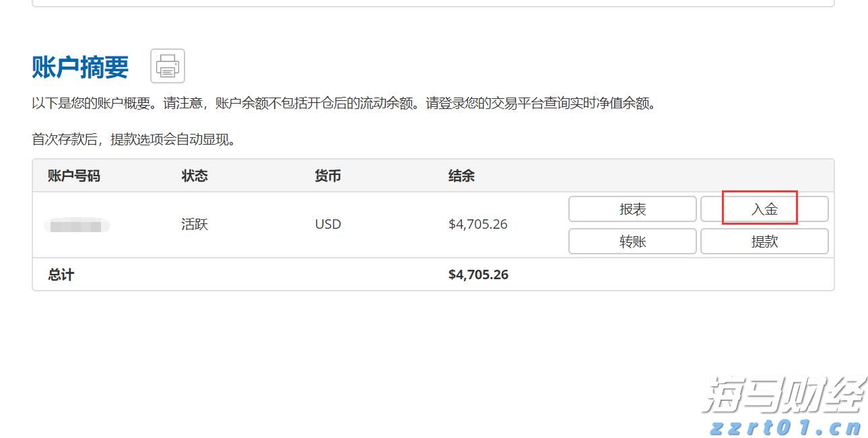Click the 提款 withdrawal button
This screenshot has height=438, width=868.
click(764, 241)
